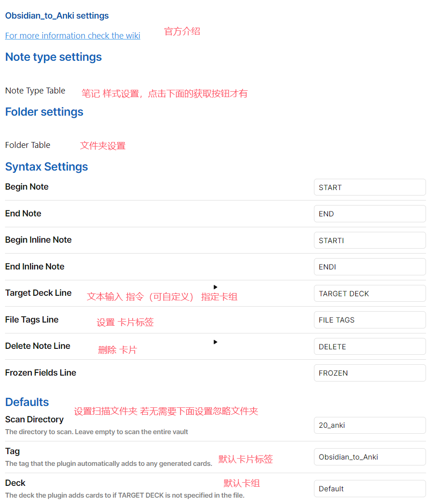Click the Deck setting label

(x=15, y=483)
